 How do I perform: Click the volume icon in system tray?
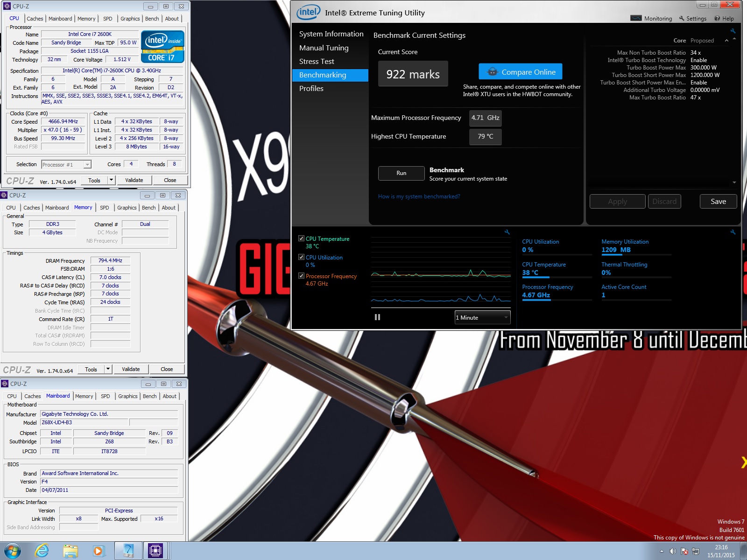coord(673,551)
